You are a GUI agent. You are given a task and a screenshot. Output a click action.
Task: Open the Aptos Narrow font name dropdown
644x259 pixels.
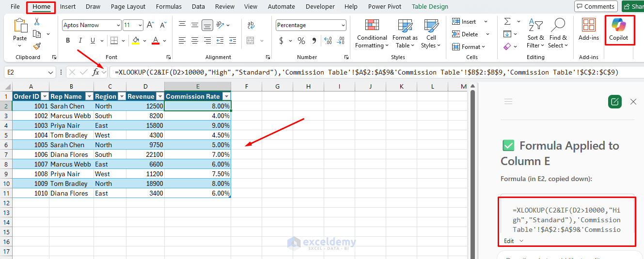coord(118,25)
